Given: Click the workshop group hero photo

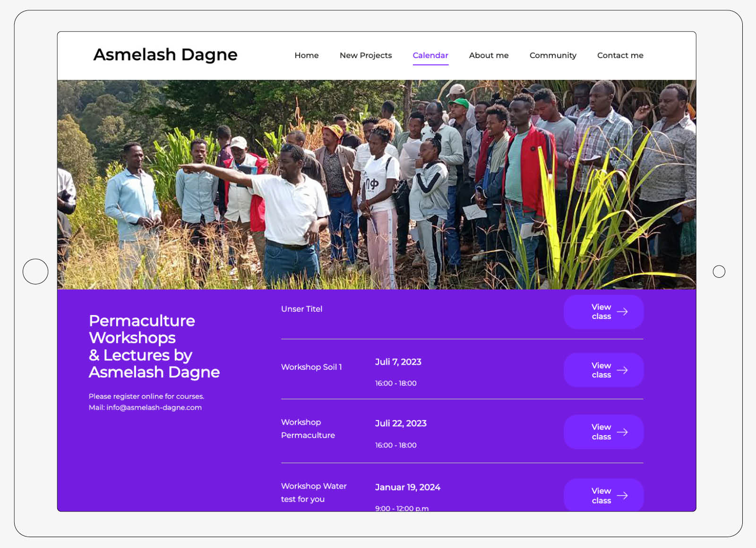Looking at the screenshot, I should click(x=377, y=185).
